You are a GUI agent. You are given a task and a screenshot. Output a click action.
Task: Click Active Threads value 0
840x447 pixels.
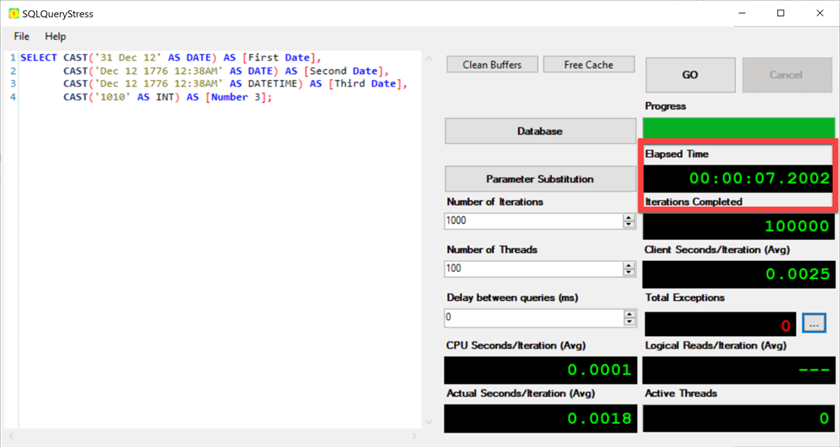824,418
